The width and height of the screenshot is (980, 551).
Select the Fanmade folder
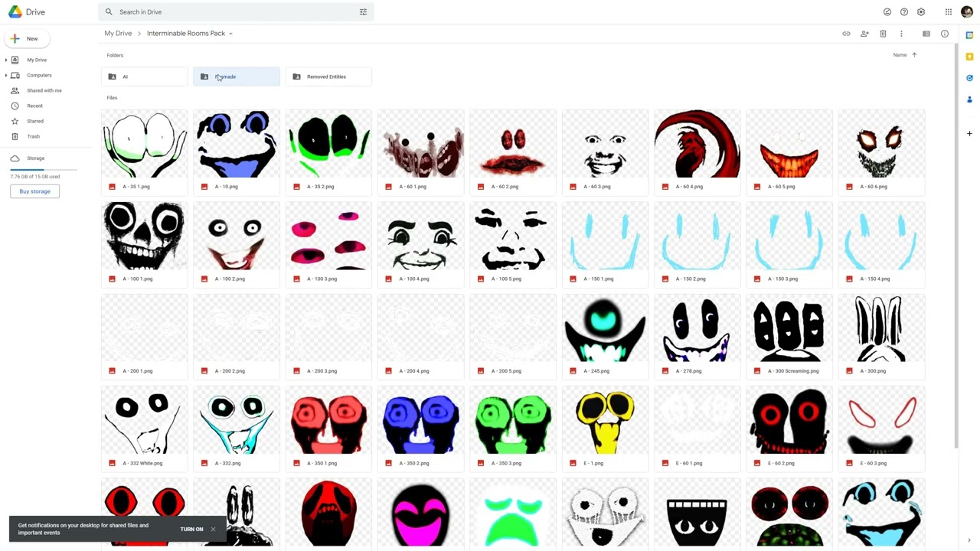[237, 77]
